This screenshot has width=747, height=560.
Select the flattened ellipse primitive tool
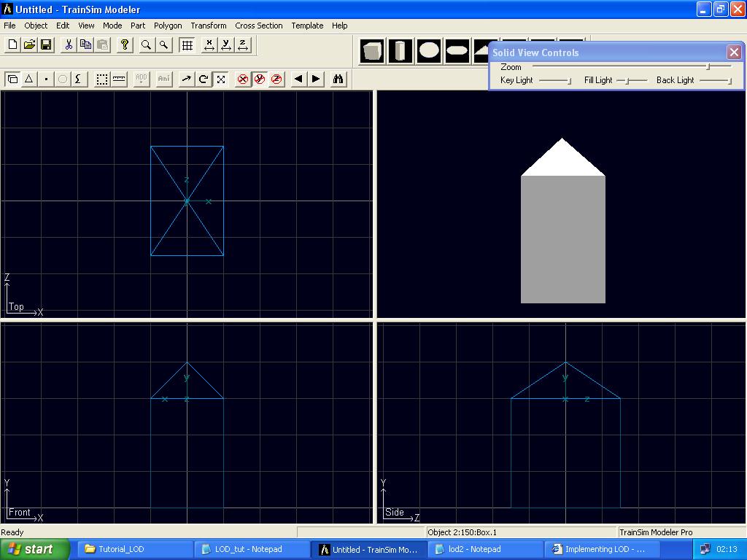[x=456, y=50]
